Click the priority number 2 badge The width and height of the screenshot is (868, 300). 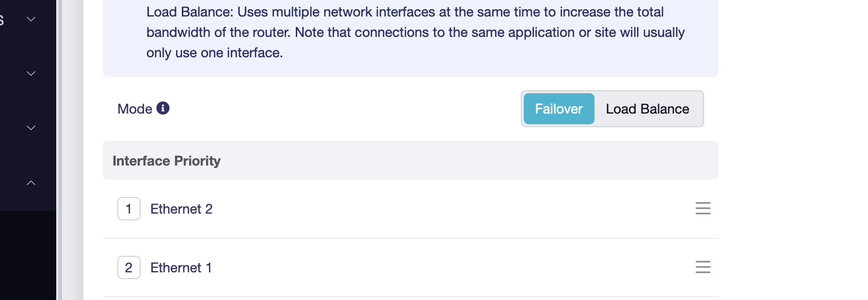[x=129, y=267]
